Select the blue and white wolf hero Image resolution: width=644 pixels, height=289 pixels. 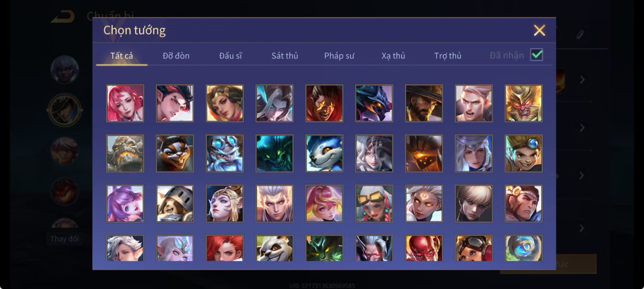coord(324,153)
